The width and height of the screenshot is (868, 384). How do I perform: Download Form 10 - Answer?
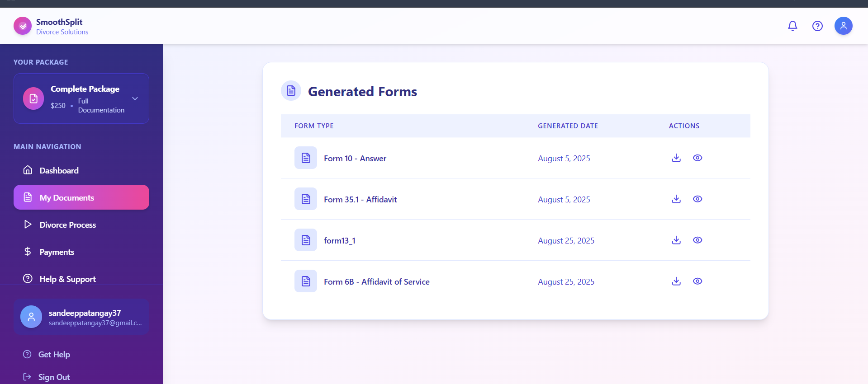[676, 158]
